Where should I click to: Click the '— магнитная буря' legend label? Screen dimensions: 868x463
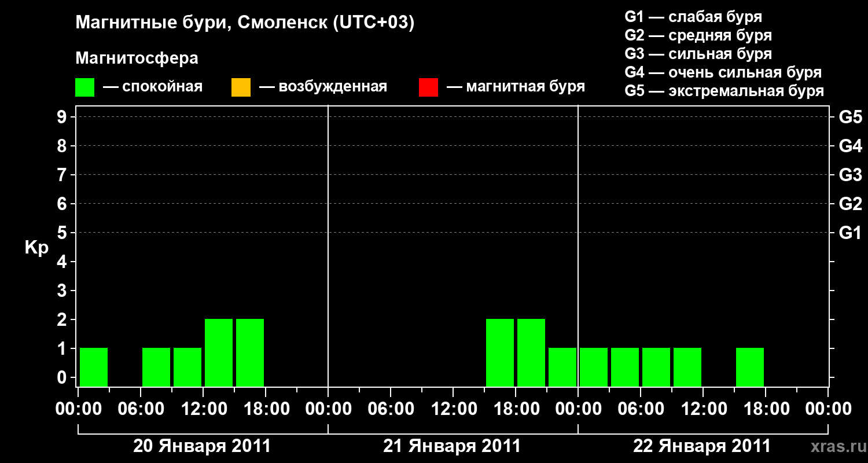[516, 87]
